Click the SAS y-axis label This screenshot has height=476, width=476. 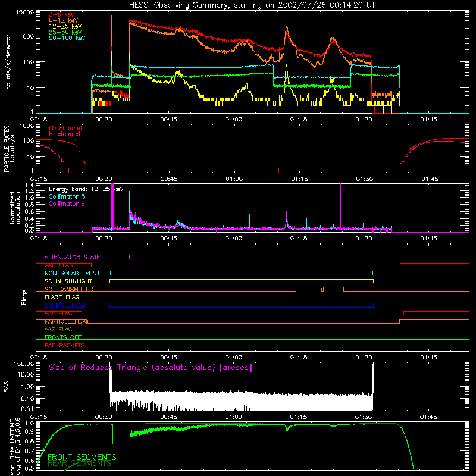tap(7, 386)
